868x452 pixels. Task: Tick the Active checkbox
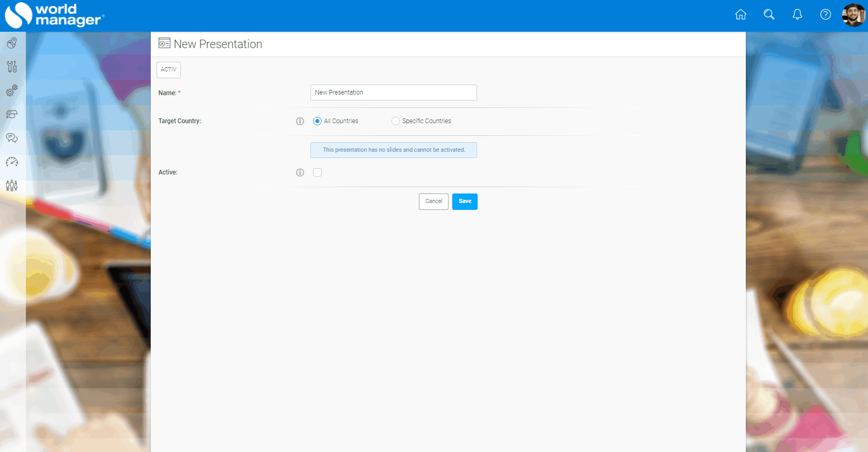coord(317,172)
